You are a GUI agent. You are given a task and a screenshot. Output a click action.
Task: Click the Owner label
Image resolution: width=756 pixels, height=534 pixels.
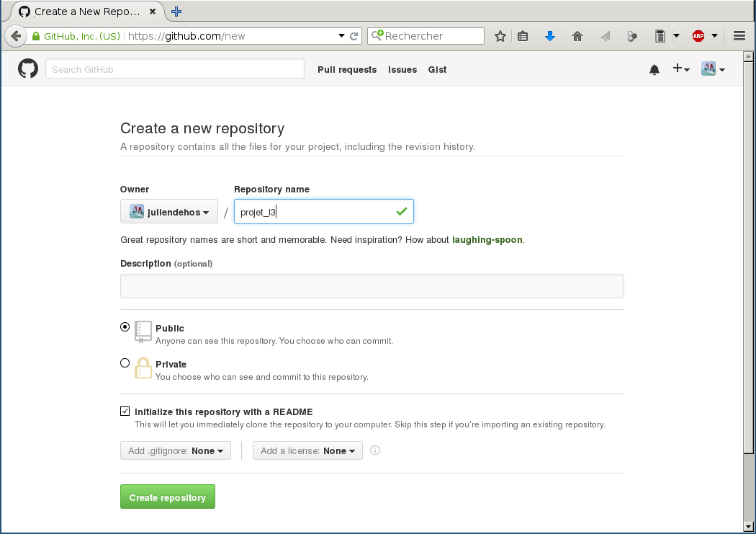tap(135, 189)
